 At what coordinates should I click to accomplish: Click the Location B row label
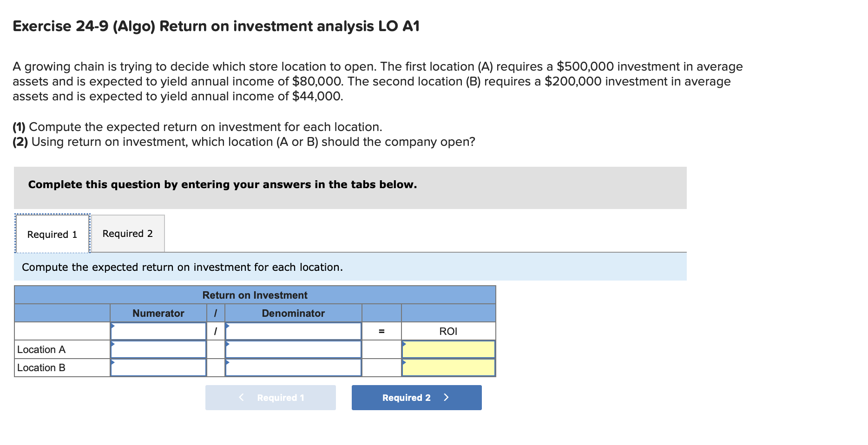[41, 367]
